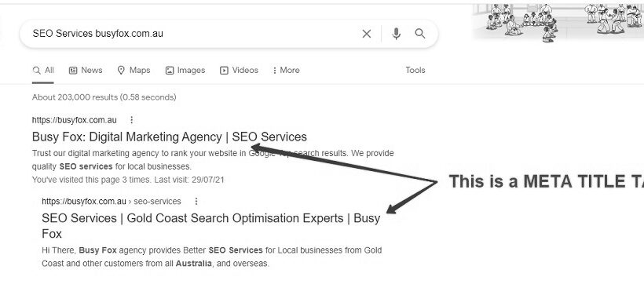Submit search with magnifying glass icon

(419, 34)
